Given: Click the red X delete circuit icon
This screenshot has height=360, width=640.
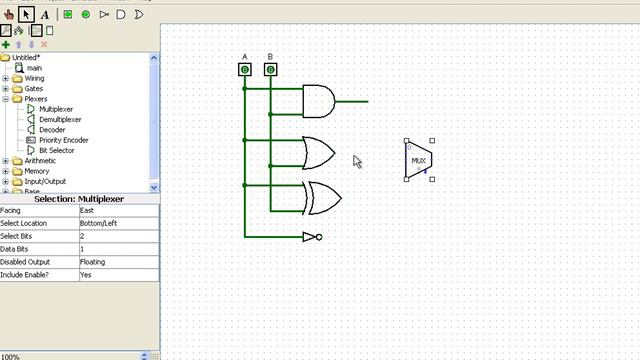Looking at the screenshot, I should point(44,44).
